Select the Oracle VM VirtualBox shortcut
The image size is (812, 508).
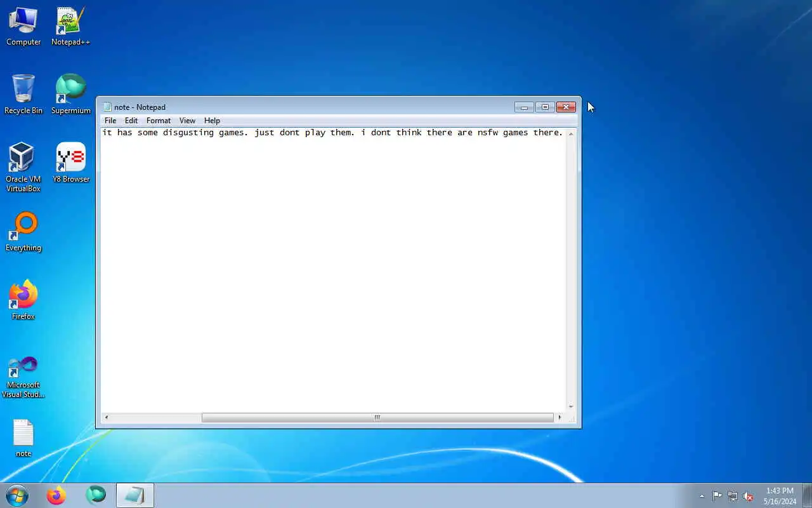coord(23,168)
